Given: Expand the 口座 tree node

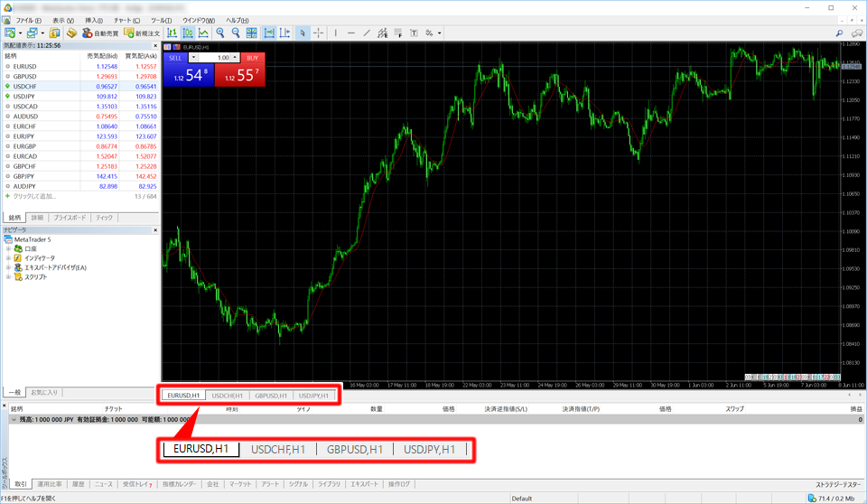Looking at the screenshot, I should click(8, 249).
